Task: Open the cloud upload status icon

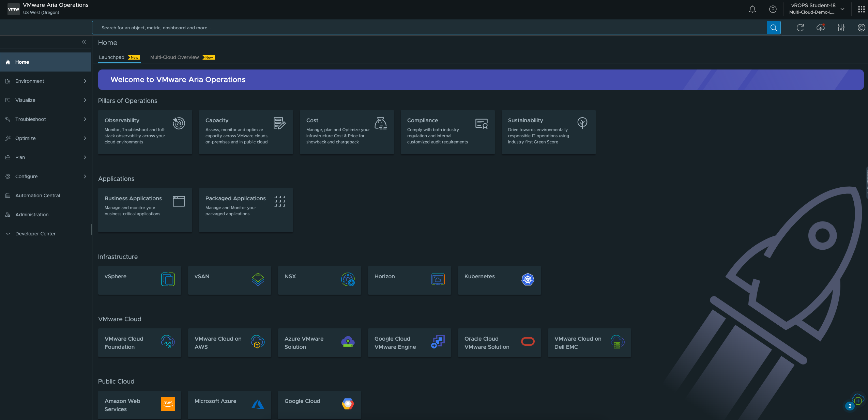Action: coord(821,28)
